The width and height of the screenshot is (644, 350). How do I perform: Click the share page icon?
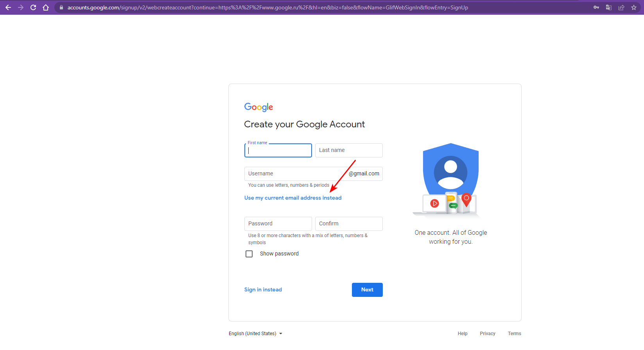[x=621, y=7]
